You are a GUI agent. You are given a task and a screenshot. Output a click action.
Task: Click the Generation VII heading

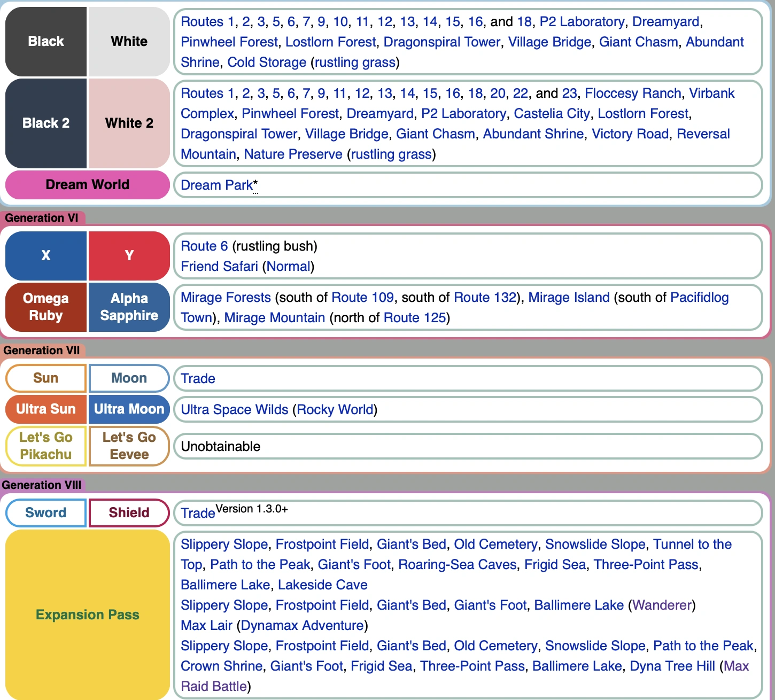tap(42, 351)
